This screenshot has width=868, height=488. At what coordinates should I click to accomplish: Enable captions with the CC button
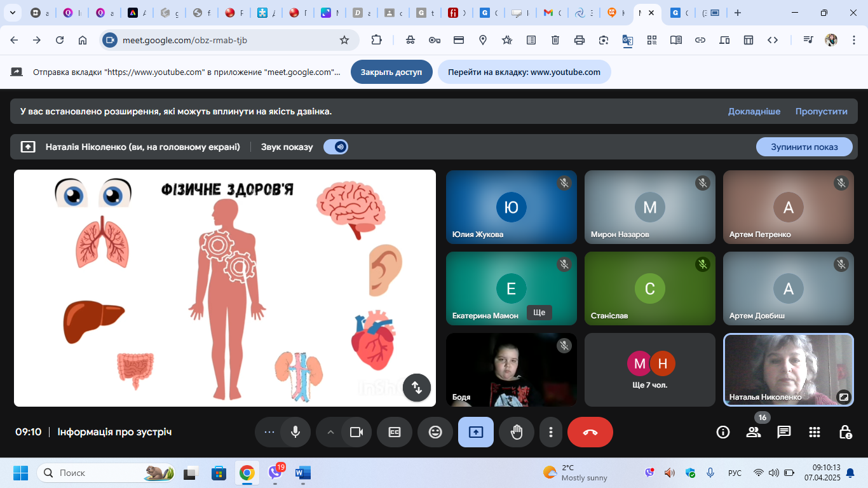395,432
